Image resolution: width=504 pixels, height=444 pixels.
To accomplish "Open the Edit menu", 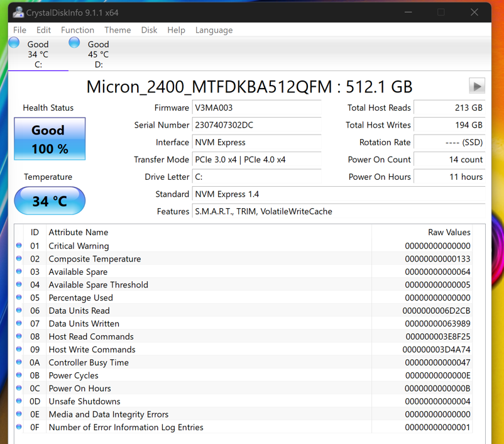I will [x=43, y=30].
